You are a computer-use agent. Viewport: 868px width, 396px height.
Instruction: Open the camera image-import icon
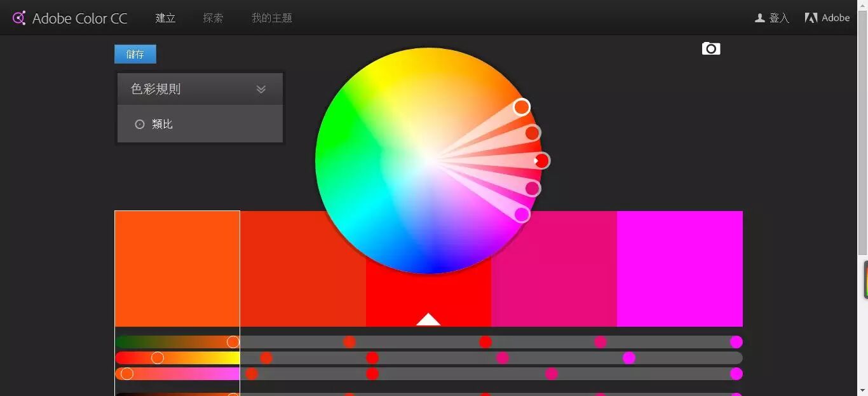coord(711,48)
